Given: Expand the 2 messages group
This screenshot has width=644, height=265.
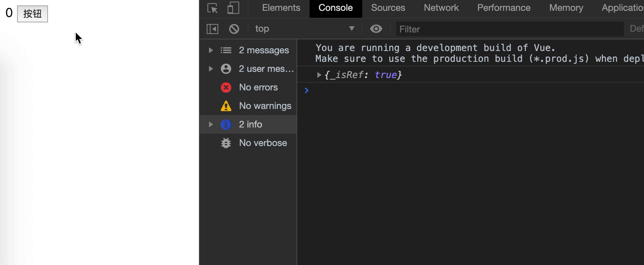Looking at the screenshot, I should point(211,50).
